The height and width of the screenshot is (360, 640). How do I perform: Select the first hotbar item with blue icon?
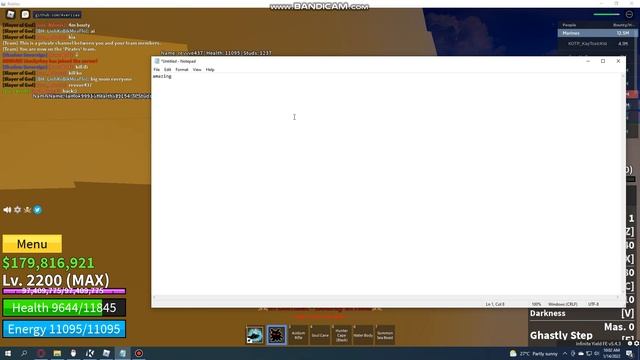[x=255, y=335]
